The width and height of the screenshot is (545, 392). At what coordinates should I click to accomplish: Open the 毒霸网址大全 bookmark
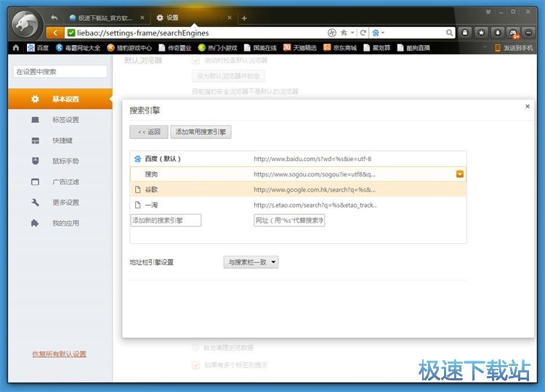[78, 48]
